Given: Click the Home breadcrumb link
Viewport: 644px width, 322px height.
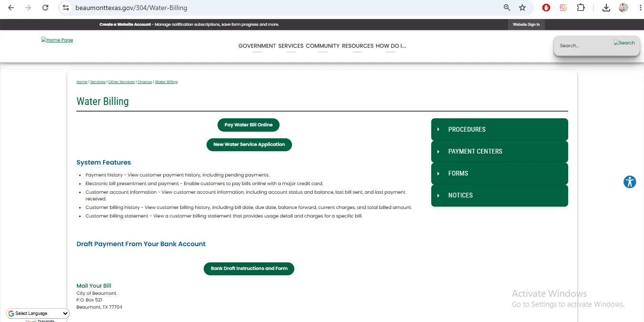Looking at the screenshot, I should click(x=82, y=82).
